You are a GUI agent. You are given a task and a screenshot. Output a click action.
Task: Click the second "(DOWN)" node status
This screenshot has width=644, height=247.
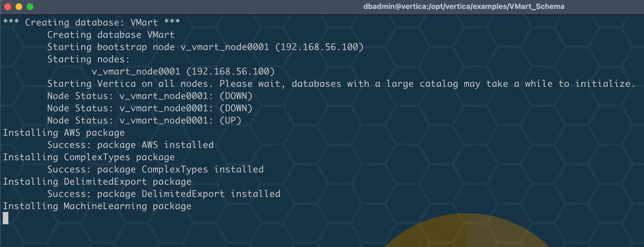click(x=236, y=108)
